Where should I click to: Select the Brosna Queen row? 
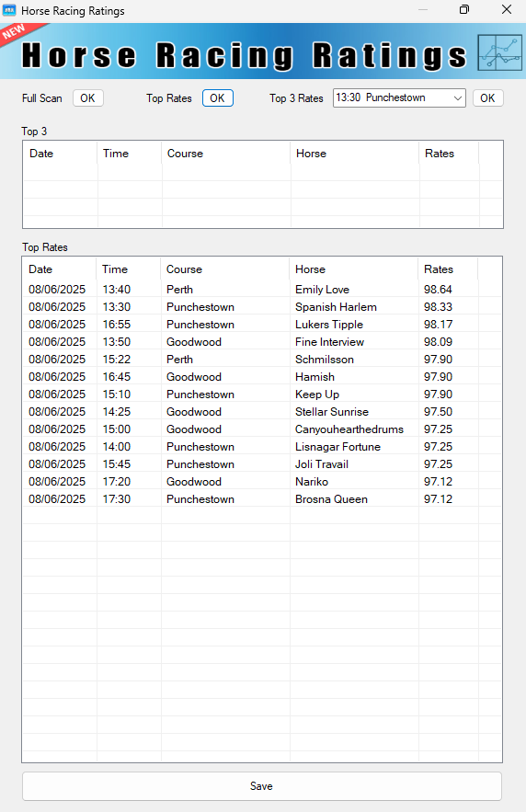[262, 499]
